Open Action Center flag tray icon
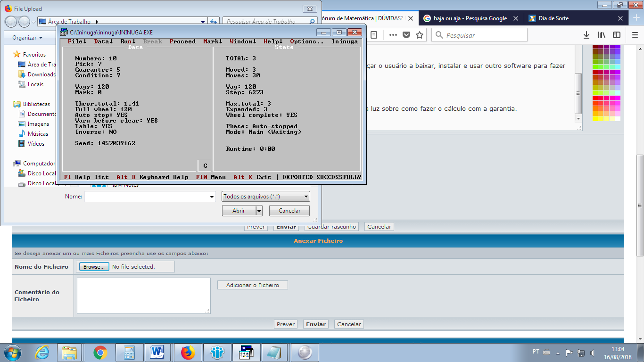Viewport: 644px width, 362px height. 570,352
